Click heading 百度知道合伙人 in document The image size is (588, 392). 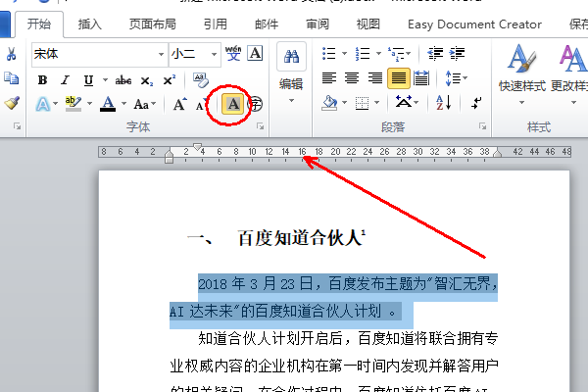pos(300,238)
